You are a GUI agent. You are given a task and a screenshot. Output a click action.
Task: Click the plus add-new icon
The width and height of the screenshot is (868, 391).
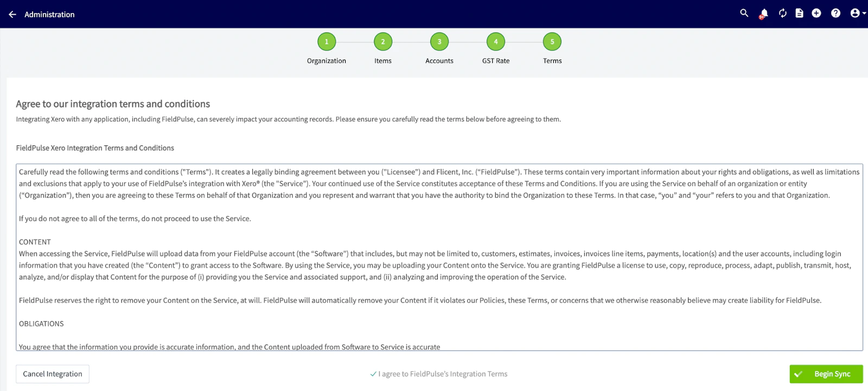point(816,13)
